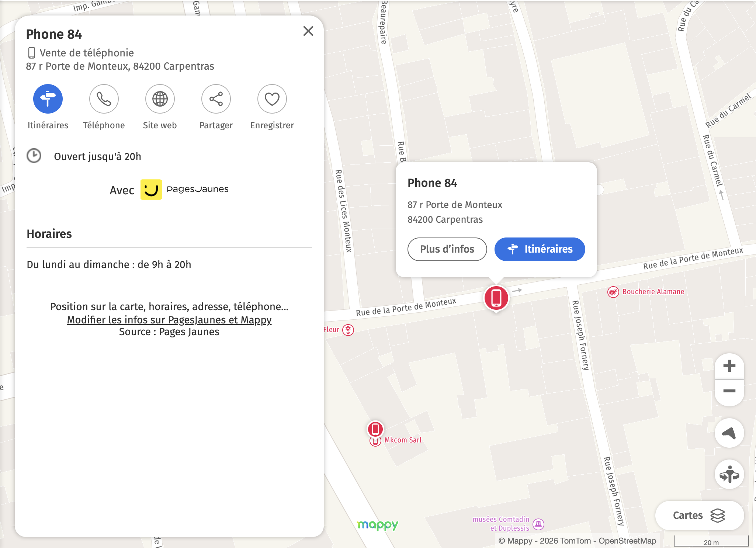Click the Phone 84 map marker
756x548 pixels.
click(497, 297)
